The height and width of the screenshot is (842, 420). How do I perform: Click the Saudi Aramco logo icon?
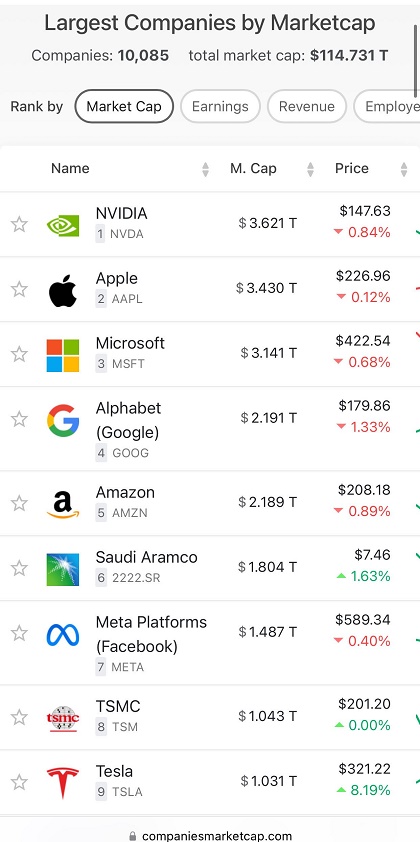(x=63, y=569)
